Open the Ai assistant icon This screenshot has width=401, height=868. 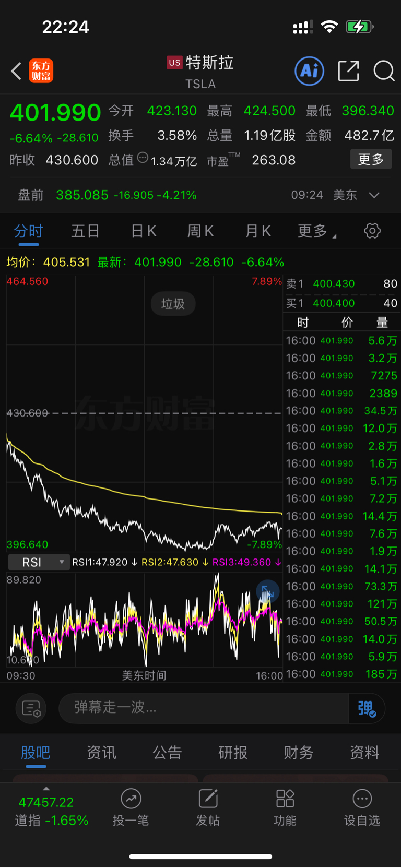pyautogui.click(x=310, y=71)
